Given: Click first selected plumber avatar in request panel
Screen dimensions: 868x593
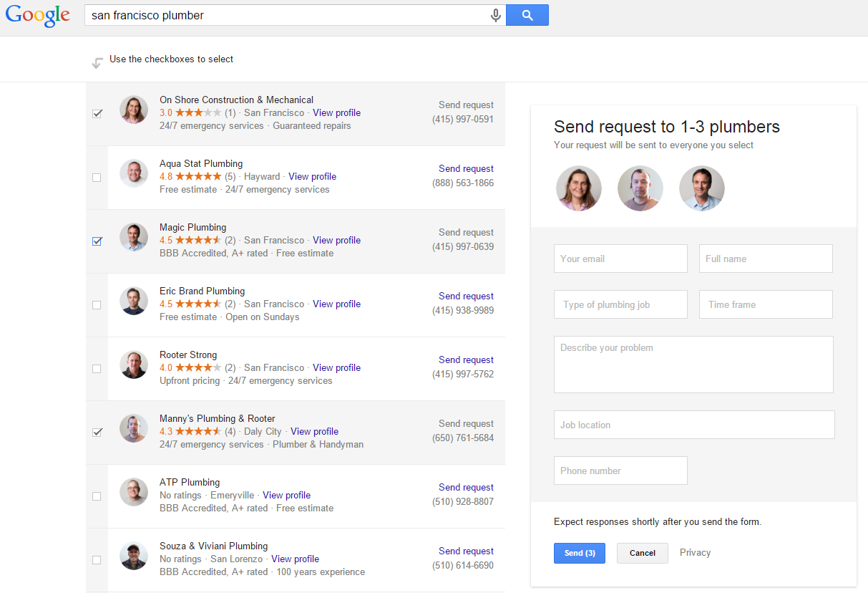Looking at the screenshot, I should [x=578, y=188].
